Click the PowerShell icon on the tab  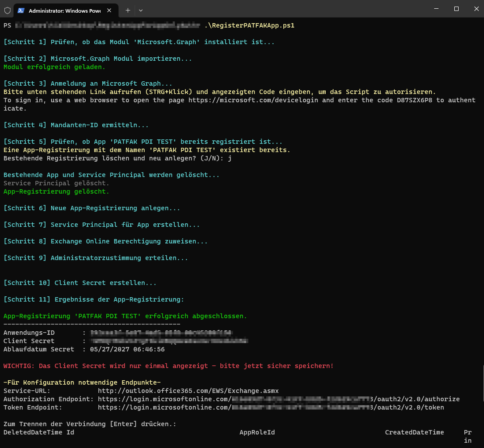(x=21, y=10)
